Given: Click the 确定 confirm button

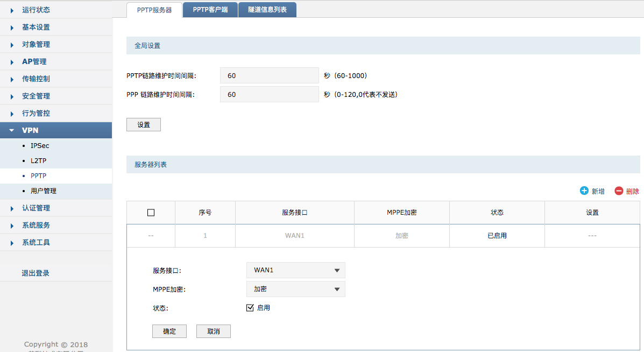Looking at the screenshot, I should click(x=169, y=331).
